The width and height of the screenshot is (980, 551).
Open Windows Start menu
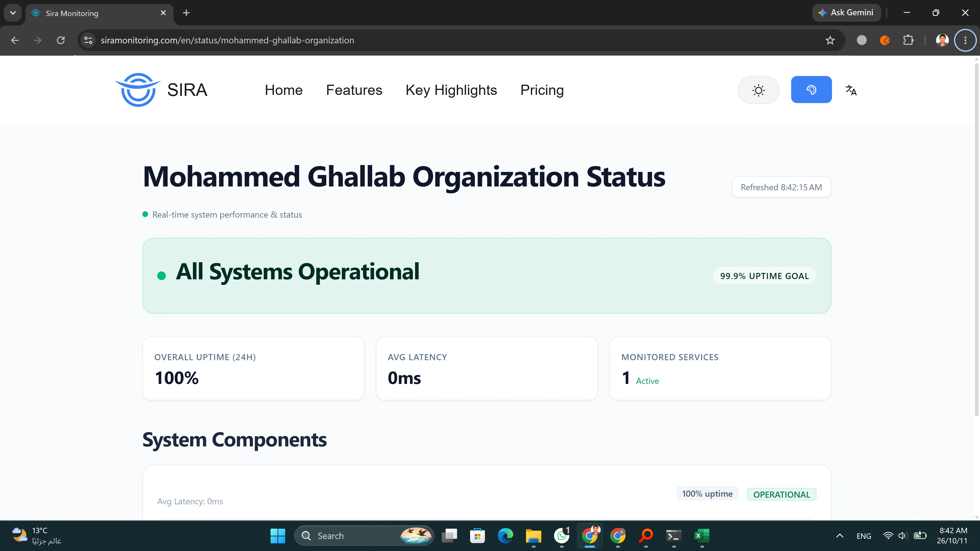(277, 536)
